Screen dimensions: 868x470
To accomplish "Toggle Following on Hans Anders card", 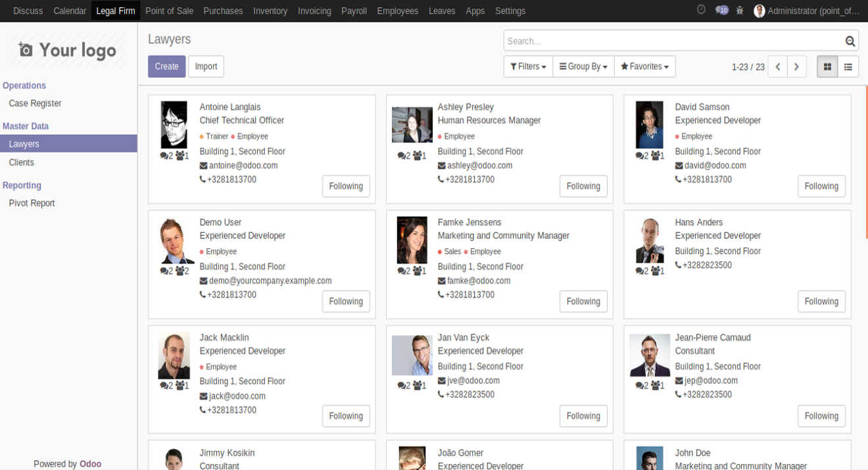I will pyautogui.click(x=821, y=301).
